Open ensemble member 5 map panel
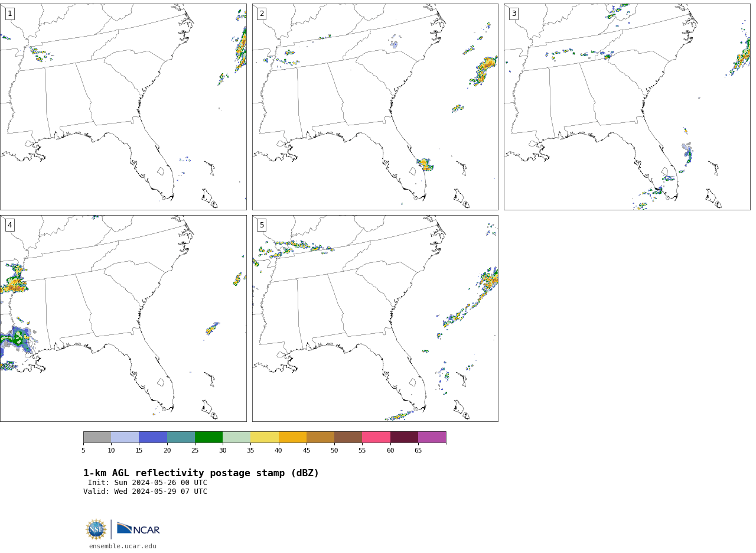Image resolution: width=756 pixels, height=553 pixels. pyautogui.click(x=375, y=318)
